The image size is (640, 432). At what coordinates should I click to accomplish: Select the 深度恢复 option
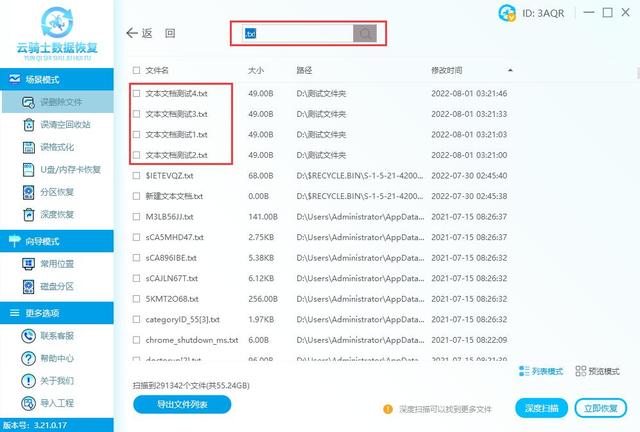(49, 214)
